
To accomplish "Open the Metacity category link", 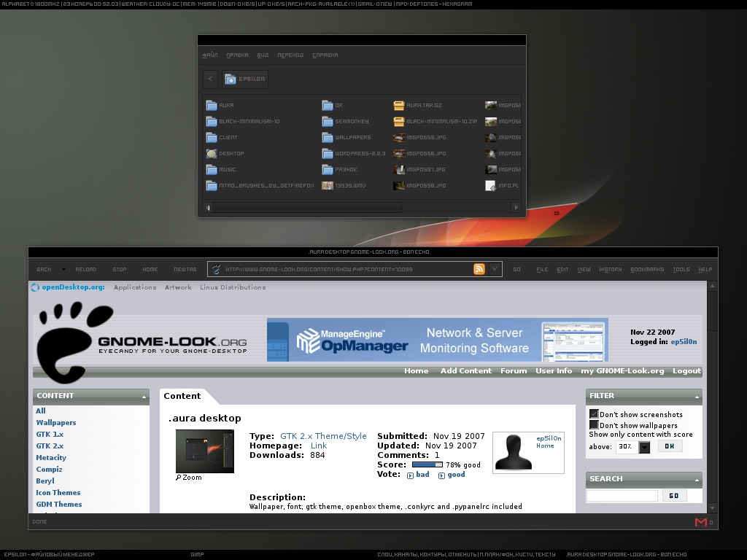I will click(51, 458).
